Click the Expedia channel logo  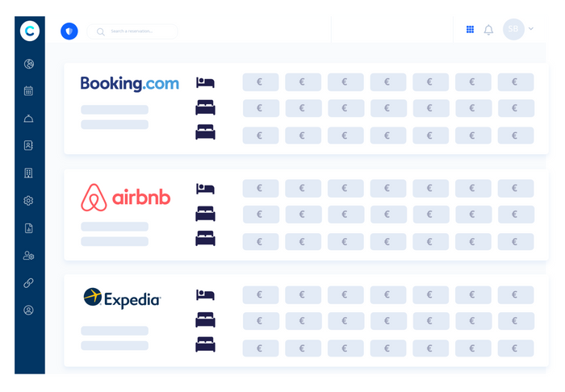(x=123, y=298)
